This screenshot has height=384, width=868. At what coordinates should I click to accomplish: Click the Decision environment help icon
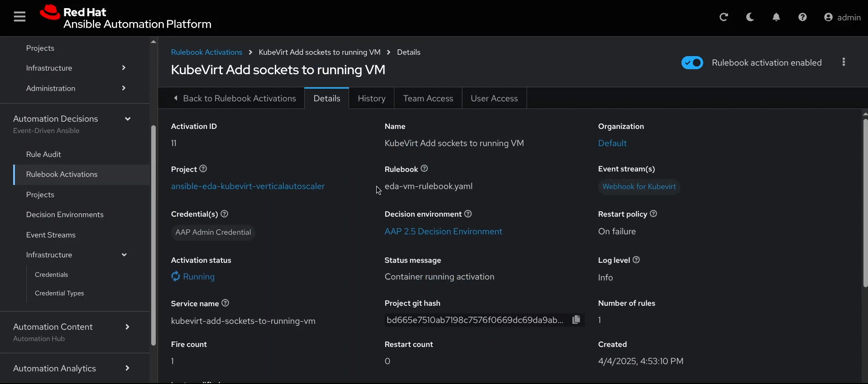pos(468,214)
